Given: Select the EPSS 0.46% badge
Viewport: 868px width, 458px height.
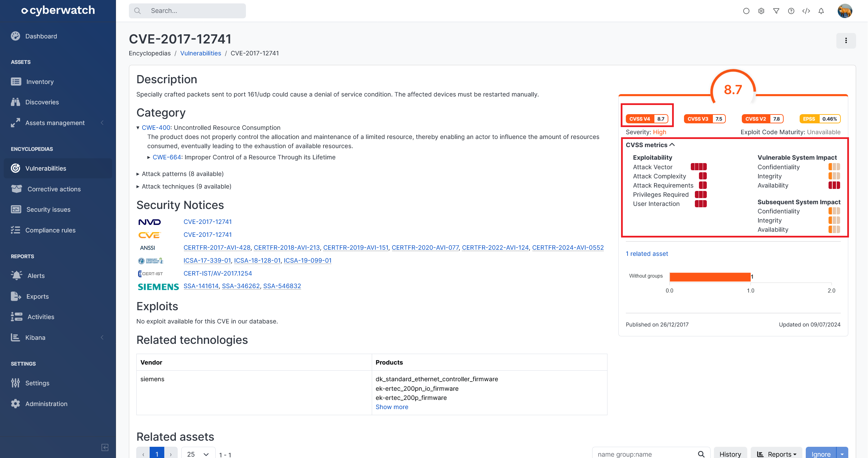Looking at the screenshot, I should pos(820,119).
